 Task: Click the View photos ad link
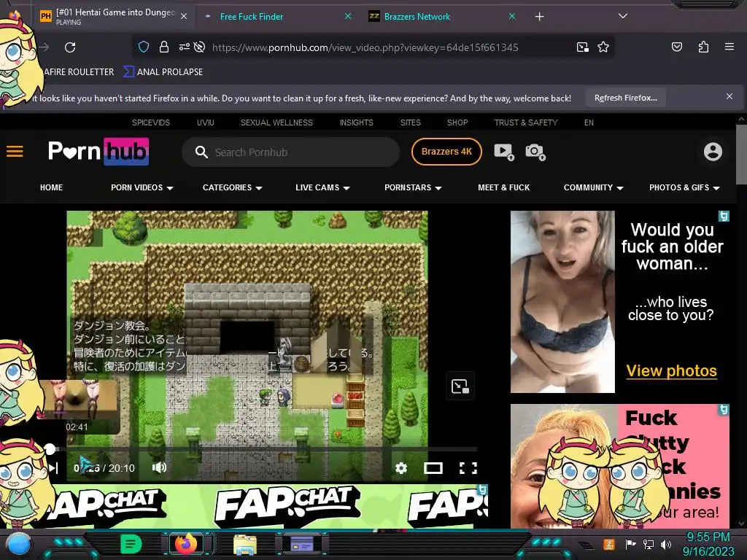click(671, 370)
